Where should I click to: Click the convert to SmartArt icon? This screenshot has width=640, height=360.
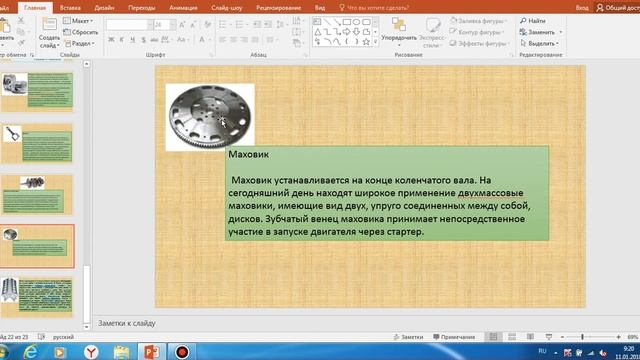coord(298,43)
